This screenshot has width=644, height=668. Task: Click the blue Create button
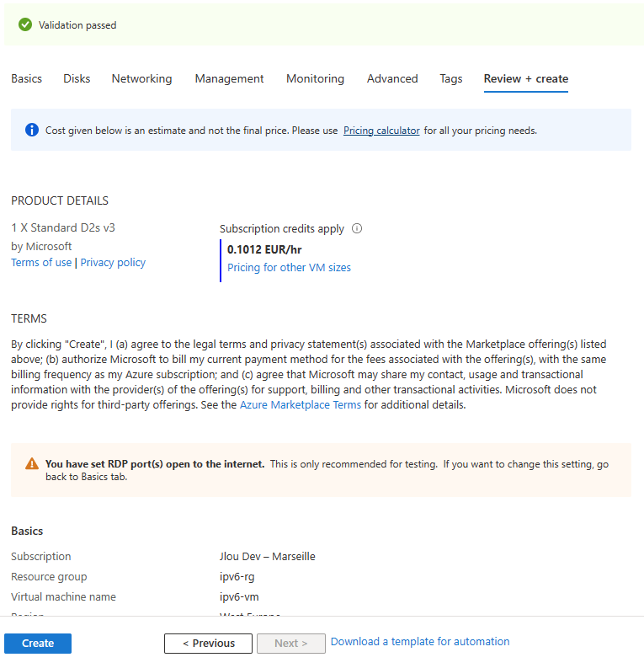tap(38, 644)
